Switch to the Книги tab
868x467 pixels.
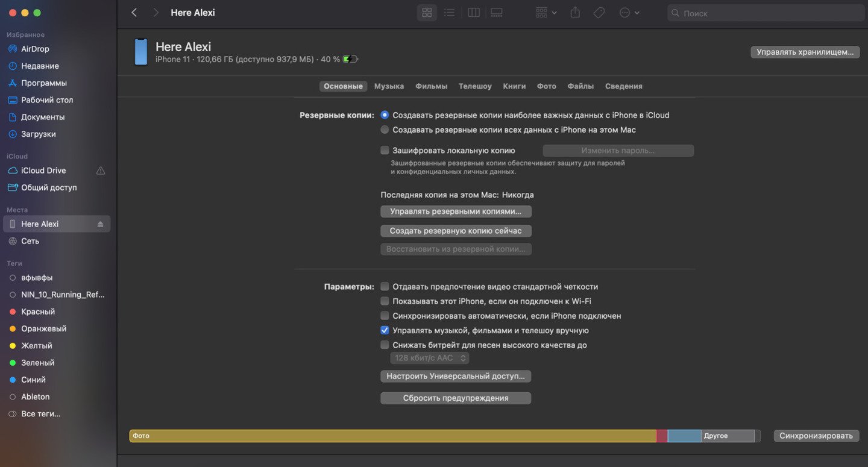[x=514, y=86]
